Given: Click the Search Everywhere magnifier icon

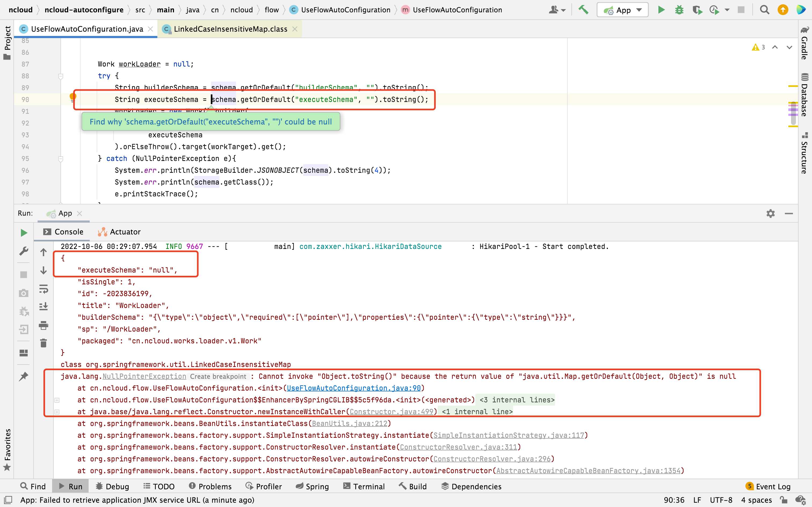Looking at the screenshot, I should click(x=765, y=10).
